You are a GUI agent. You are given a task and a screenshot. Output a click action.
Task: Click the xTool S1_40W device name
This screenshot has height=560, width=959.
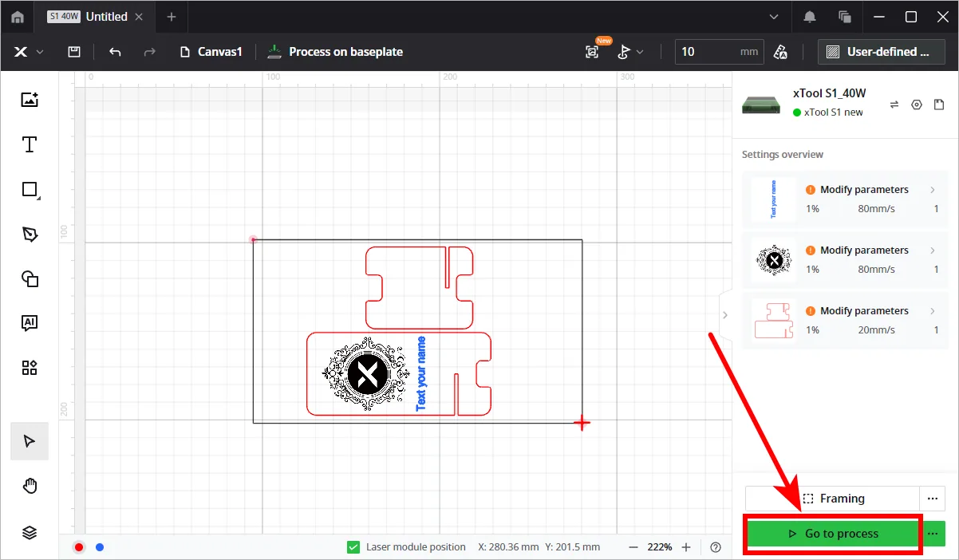coord(829,93)
